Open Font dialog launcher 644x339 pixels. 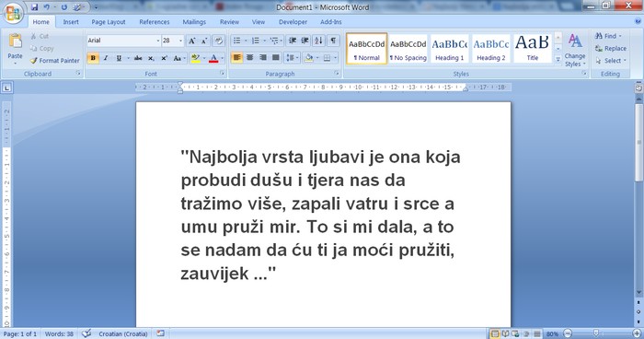pos(223,73)
